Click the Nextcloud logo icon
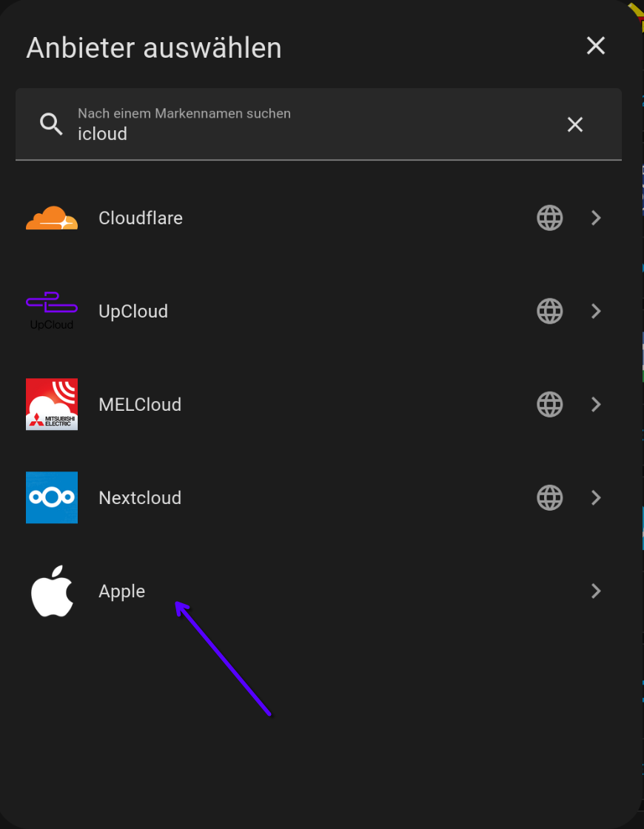Image resolution: width=644 pixels, height=829 pixels. pyautogui.click(x=52, y=497)
